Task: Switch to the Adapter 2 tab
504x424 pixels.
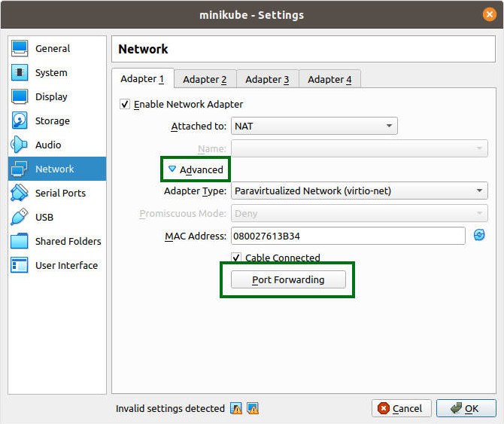Action: 205,79
